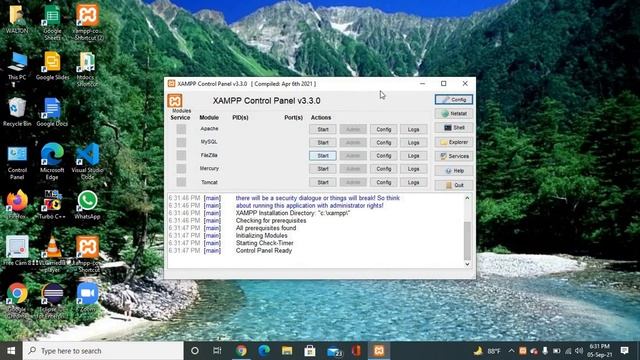Launch Zoom from desktop
This screenshot has height=360, width=640.
coord(87,297)
